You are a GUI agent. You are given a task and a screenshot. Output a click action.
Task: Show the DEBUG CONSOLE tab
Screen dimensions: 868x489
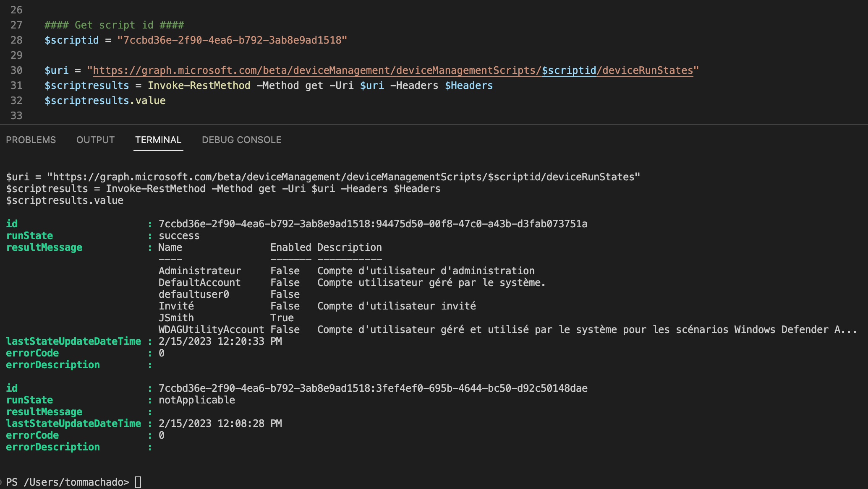pyautogui.click(x=241, y=140)
